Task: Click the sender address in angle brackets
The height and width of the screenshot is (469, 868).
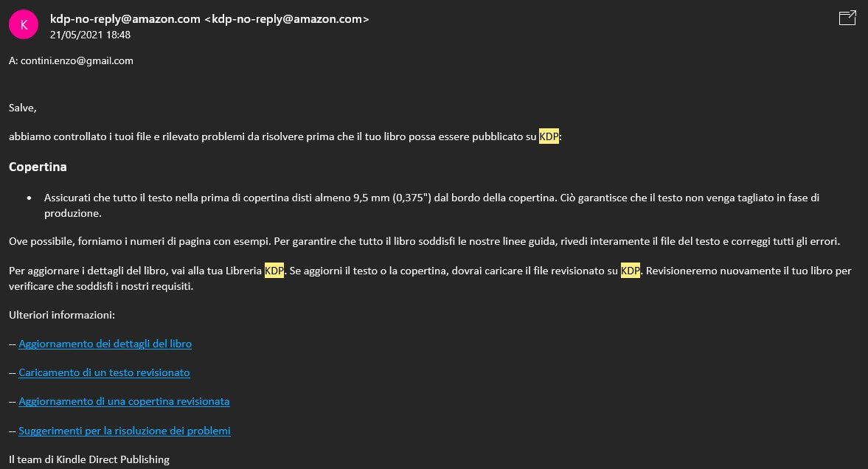Action: pos(291,19)
